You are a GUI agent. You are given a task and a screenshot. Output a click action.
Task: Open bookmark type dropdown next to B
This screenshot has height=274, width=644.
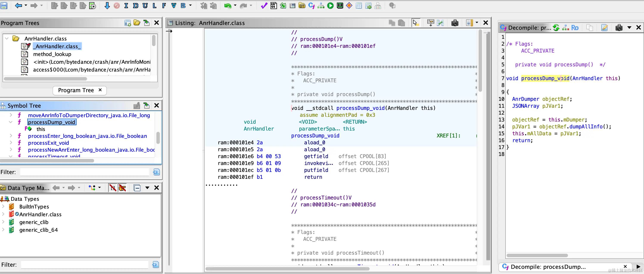pyautogui.click(x=190, y=6)
